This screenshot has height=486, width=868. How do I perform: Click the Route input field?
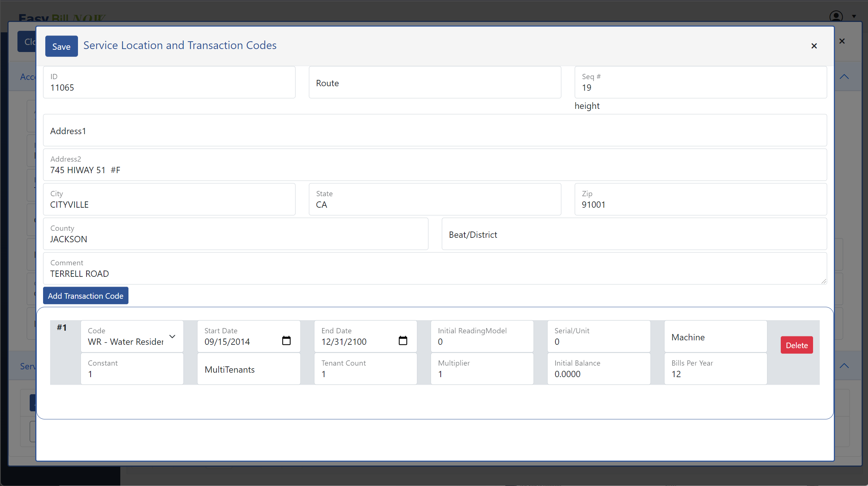click(434, 83)
